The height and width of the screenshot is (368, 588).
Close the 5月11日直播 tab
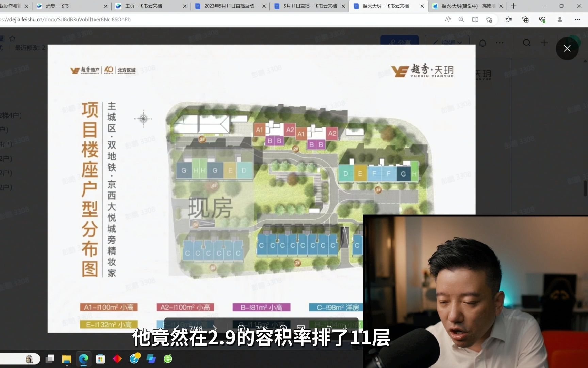343,6
